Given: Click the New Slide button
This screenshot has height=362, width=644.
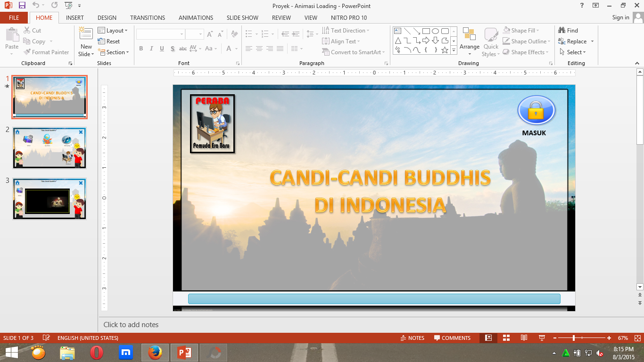Looking at the screenshot, I should [x=85, y=41].
